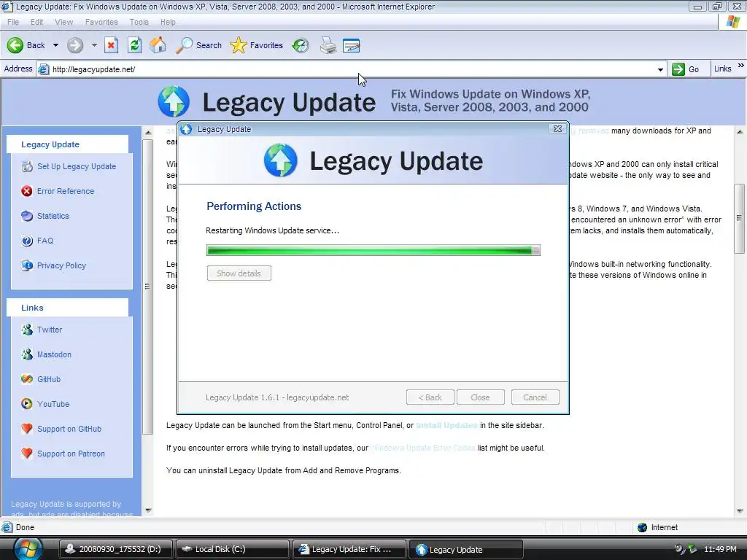
Task: Click the Windows Start orb
Action: [28, 548]
